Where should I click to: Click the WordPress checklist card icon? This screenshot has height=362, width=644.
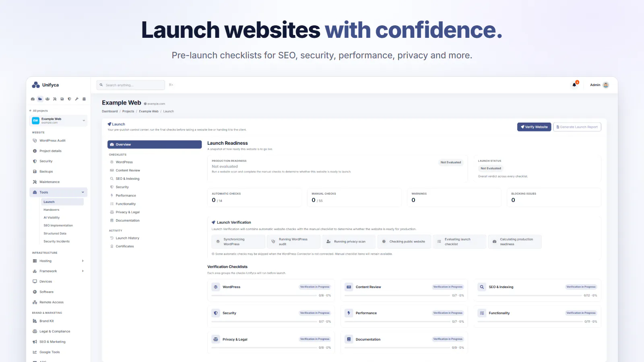216,287
